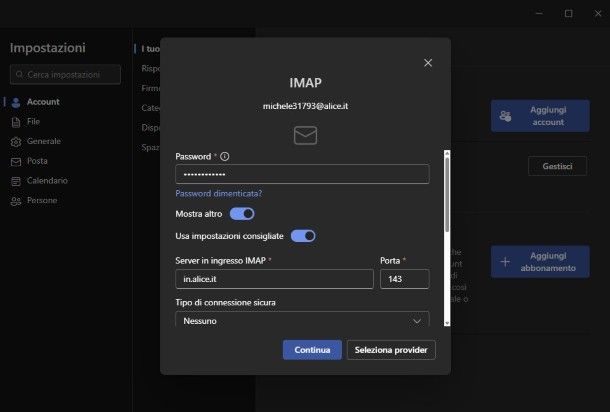
Task: Click the Seleziona provider button
Action: [391, 350]
